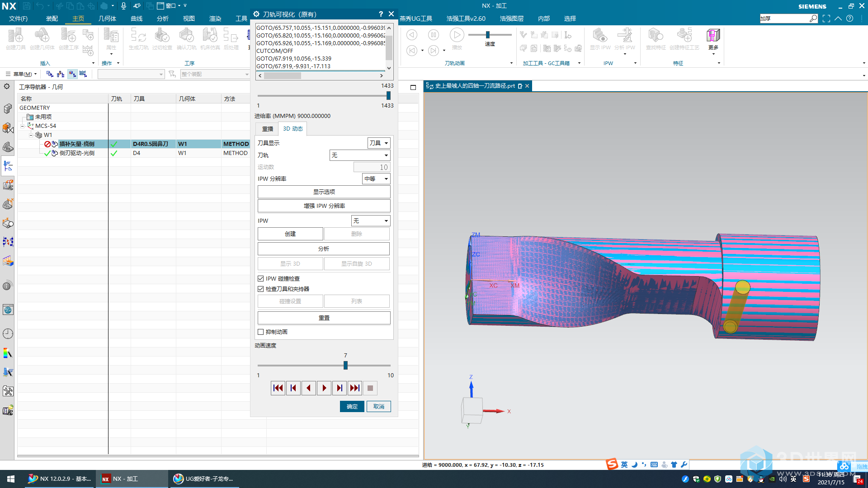Switch to Program Order View
This screenshot has width=868, height=488.
(50, 74)
